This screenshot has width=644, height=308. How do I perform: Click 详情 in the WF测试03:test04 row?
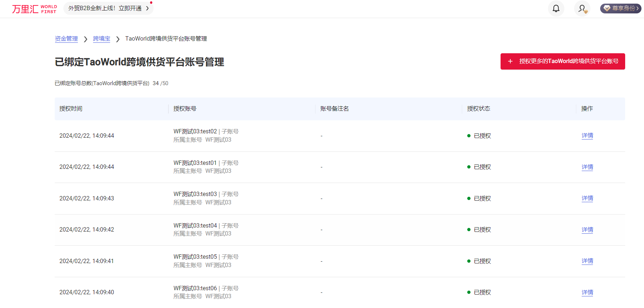[587, 230]
